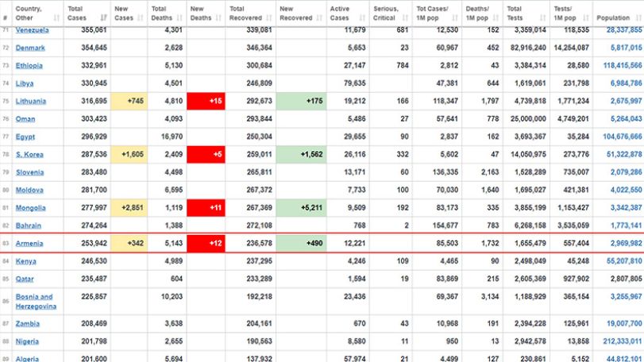Click Moldova's total recovered 267,372

(x=259, y=190)
